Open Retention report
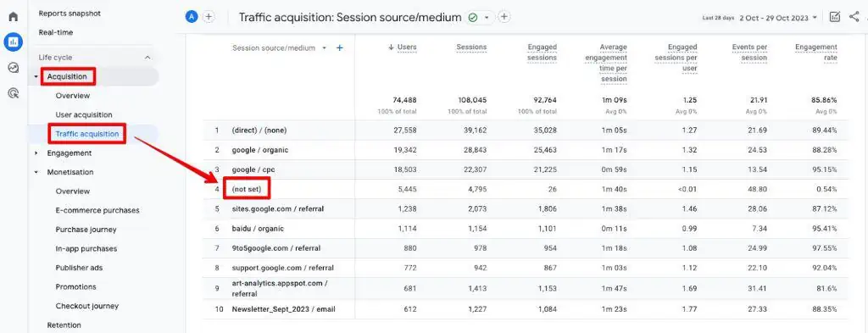Viewport: 868px width, 333px height. click(x=64, y=325)
